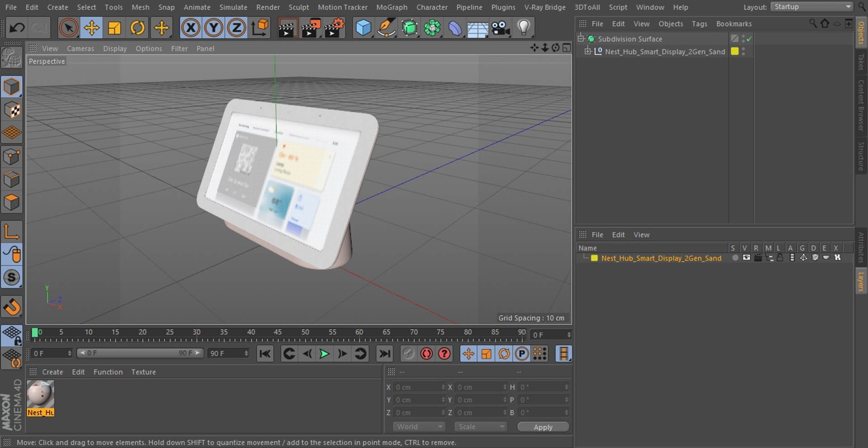Select the Rotate tool in top toolbar

pyautogui.click(x=137, y=28)
